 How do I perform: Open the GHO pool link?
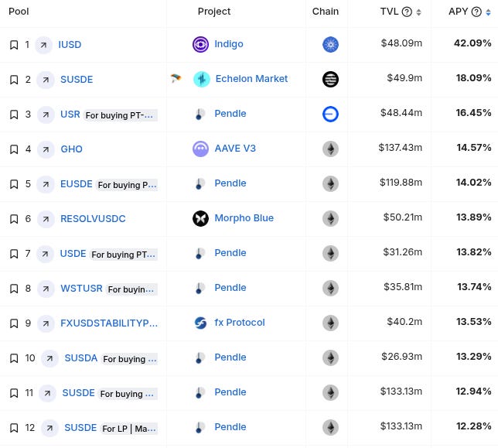click(x=71, y=149)
